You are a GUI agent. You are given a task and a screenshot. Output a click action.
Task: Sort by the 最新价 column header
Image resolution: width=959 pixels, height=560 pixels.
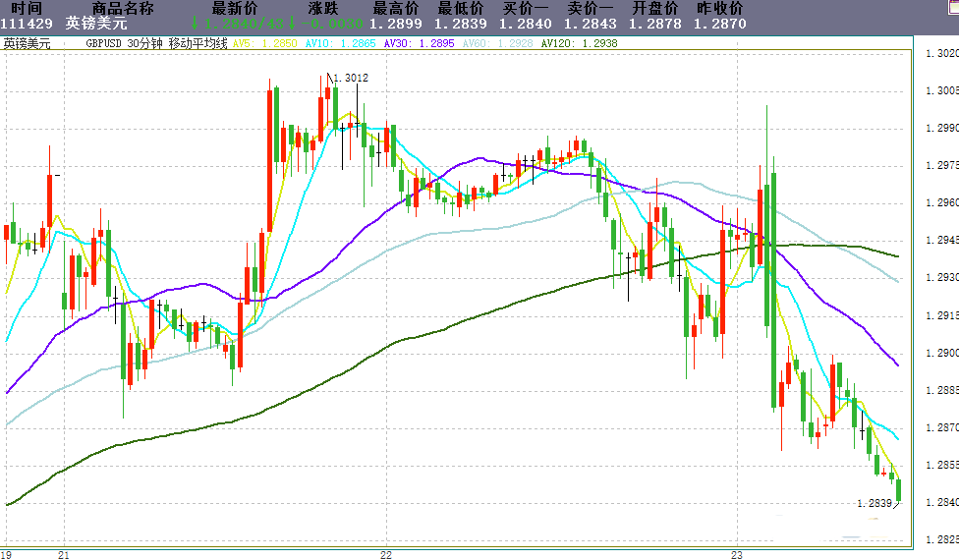[x=236, y=8]
